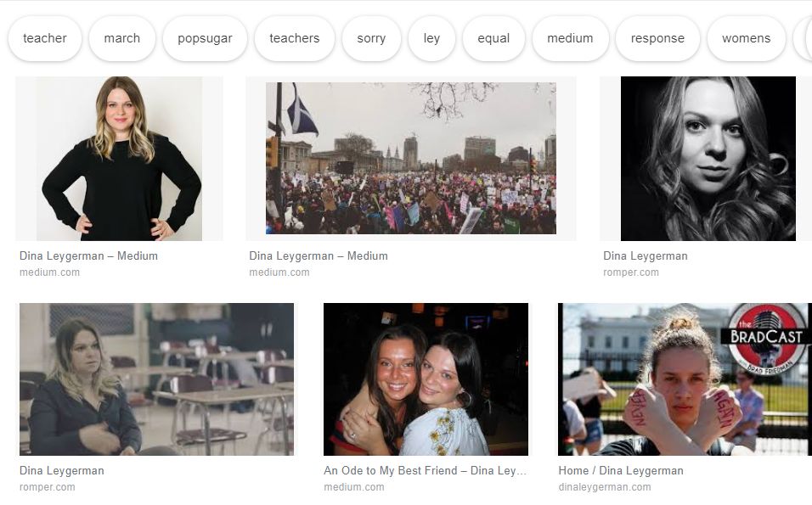Filter results by the "march" chip
812x505 pixels.
[122, 38]
